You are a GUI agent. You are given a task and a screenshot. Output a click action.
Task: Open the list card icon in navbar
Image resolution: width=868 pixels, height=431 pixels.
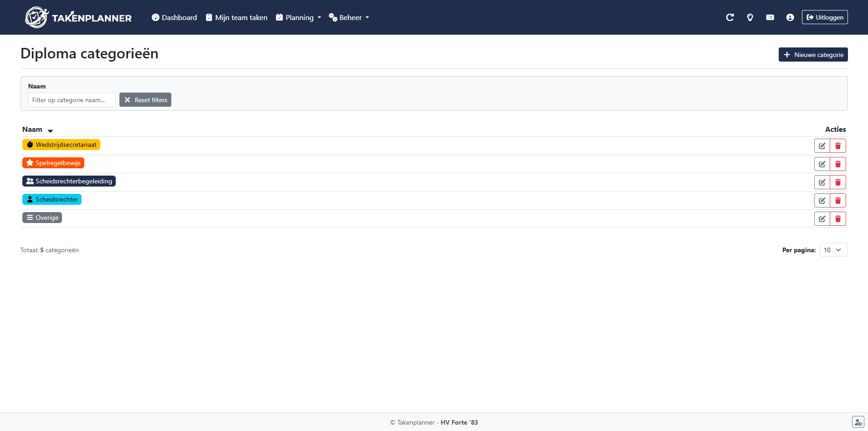(770, 17)
